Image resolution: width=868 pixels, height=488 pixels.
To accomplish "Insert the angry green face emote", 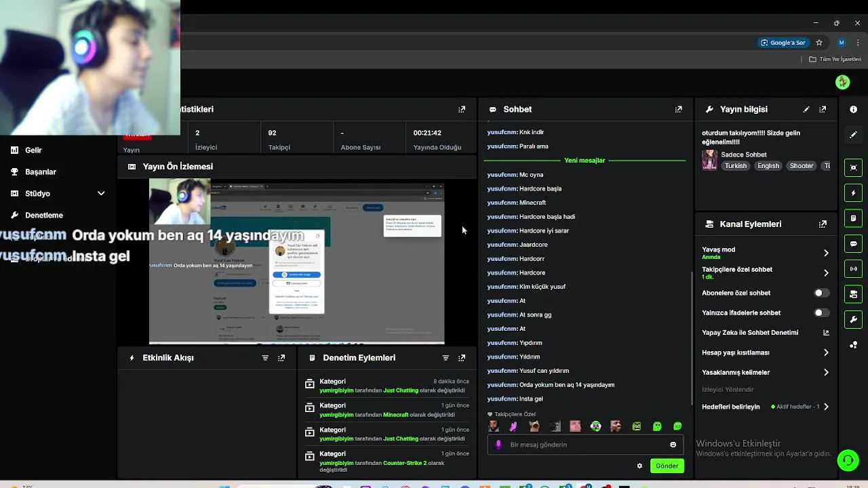I will (x=637, y=426).
